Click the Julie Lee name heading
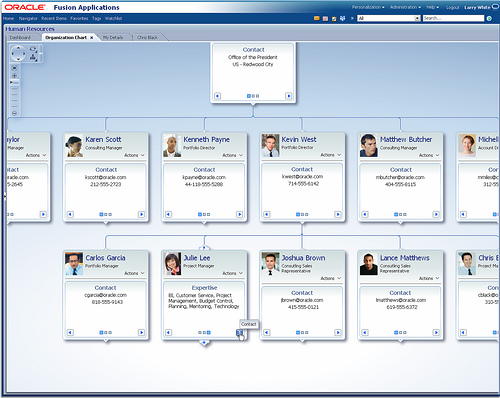This screenshot has height=398, width=500. (197, 258)
